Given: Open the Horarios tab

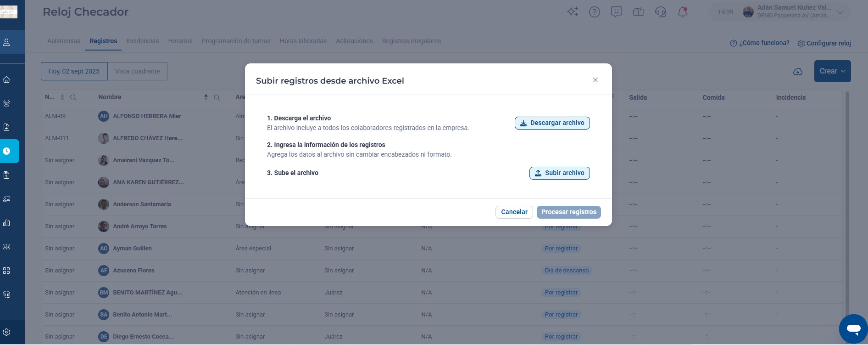Looking at the screenshot, I should [x=180, y=41].
